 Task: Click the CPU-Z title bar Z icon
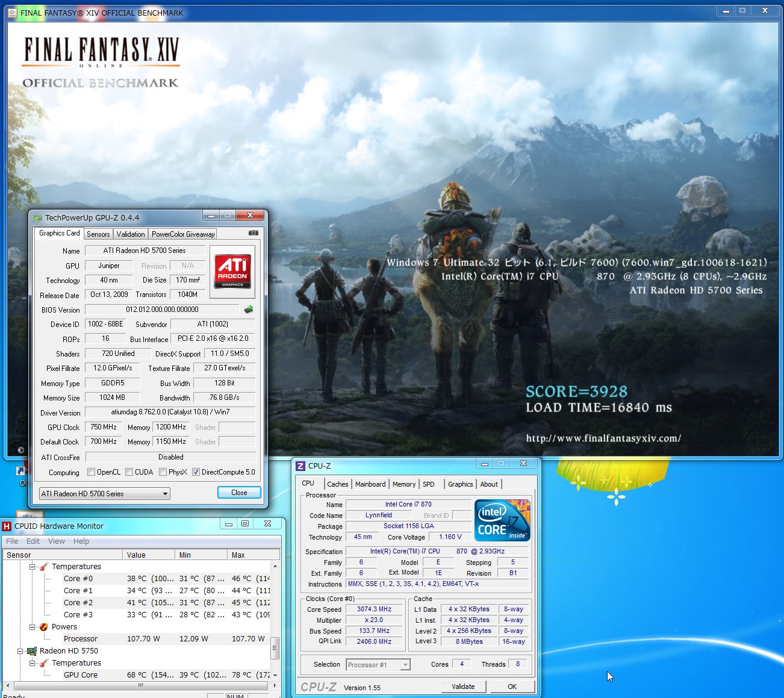tap(300, 466)
